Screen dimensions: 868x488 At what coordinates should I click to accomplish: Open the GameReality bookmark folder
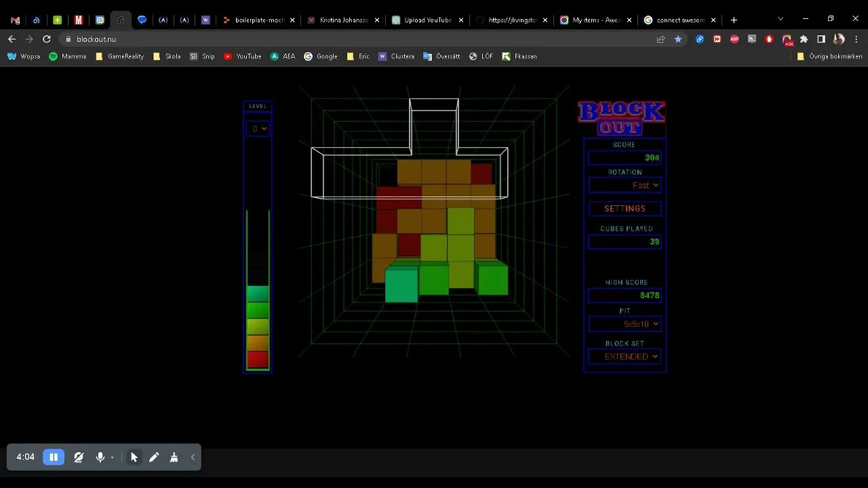[119, 56]
